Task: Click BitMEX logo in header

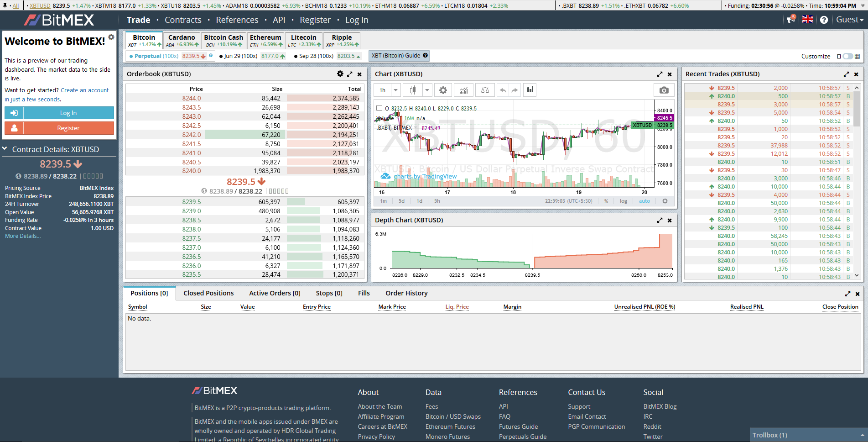Action: click(x=59, y=20)
